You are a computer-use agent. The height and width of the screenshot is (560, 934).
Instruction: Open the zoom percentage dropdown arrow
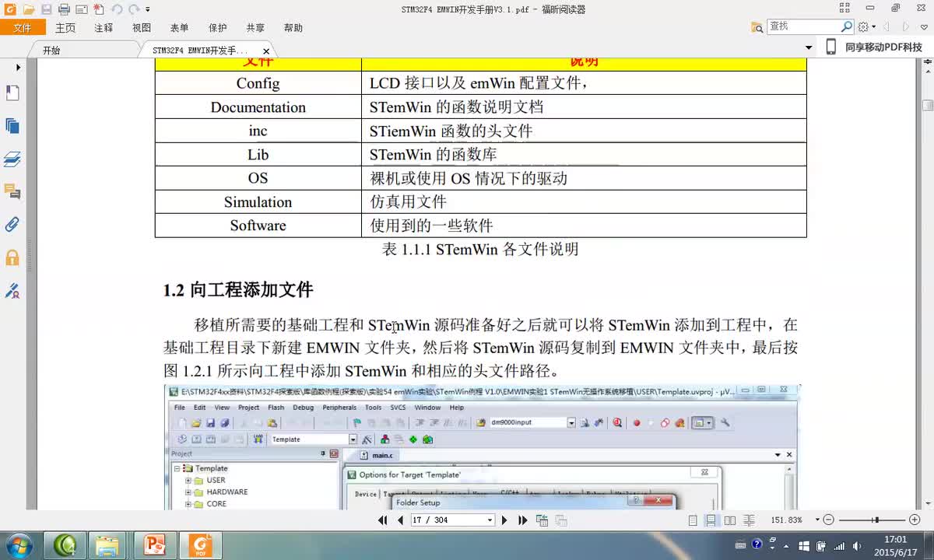[816, 520]
